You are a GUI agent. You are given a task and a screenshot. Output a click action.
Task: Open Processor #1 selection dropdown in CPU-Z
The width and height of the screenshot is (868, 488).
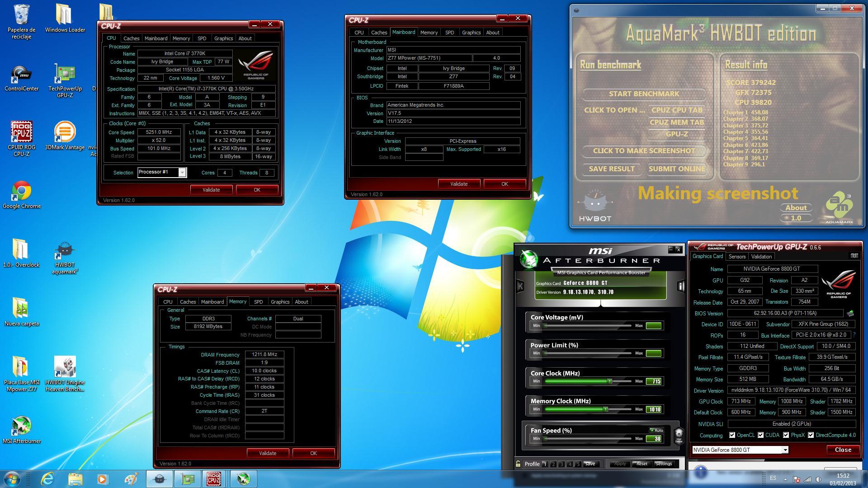pos(182,172)
